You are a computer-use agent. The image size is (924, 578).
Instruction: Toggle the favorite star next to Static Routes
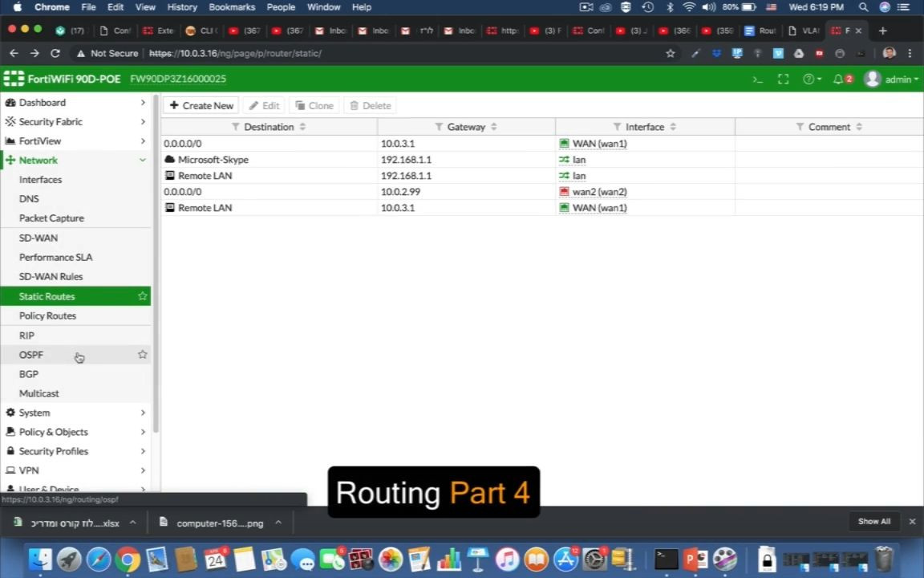coord(142,296)
